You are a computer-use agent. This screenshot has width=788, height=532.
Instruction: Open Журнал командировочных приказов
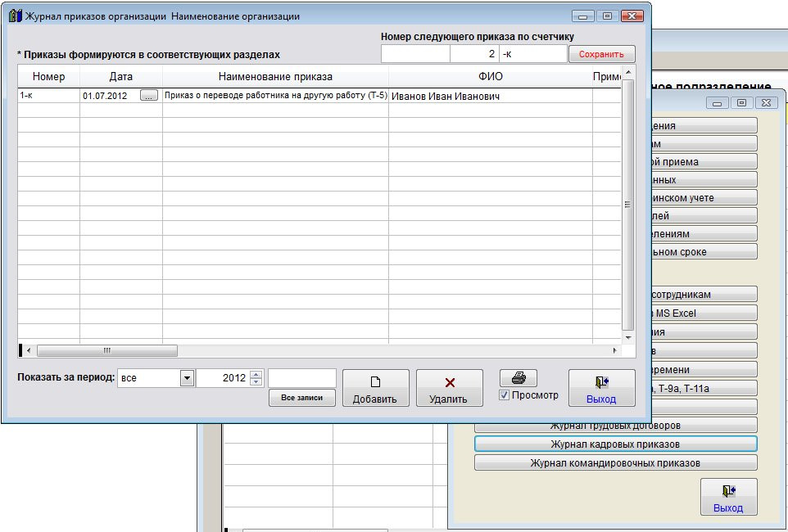click(x=615, y=462)
